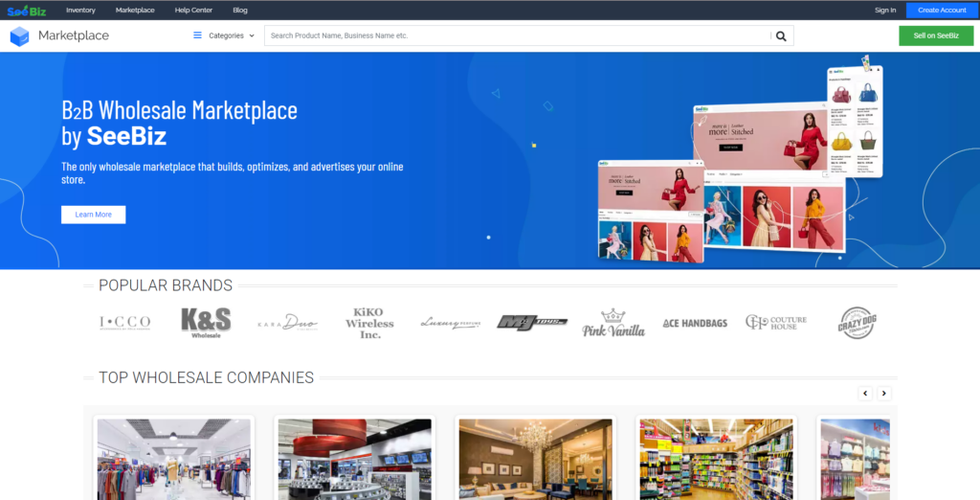This screenshot has width=980, height=500.
Task: Choose the KiKO Wireless Inc. brand logo
Action: [x=369, y=323]
